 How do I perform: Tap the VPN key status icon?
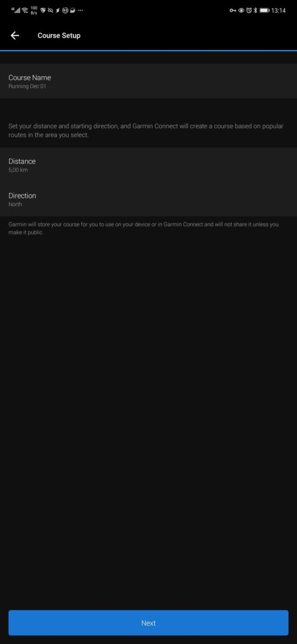click(233, 10)
